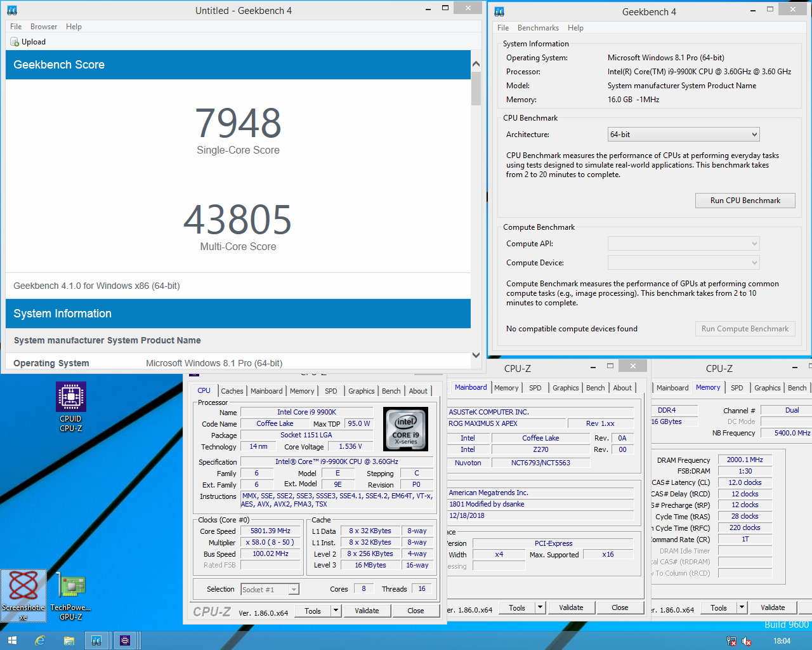The image size is (812, 650).
Task: Click the Run Compute Benchmark button
Action: (745, 329)
